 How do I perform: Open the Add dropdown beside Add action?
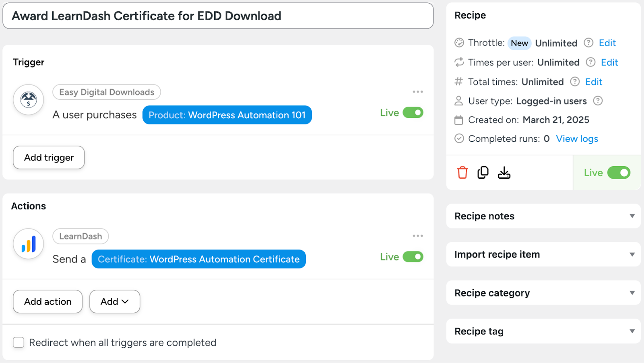coord(115,301)
